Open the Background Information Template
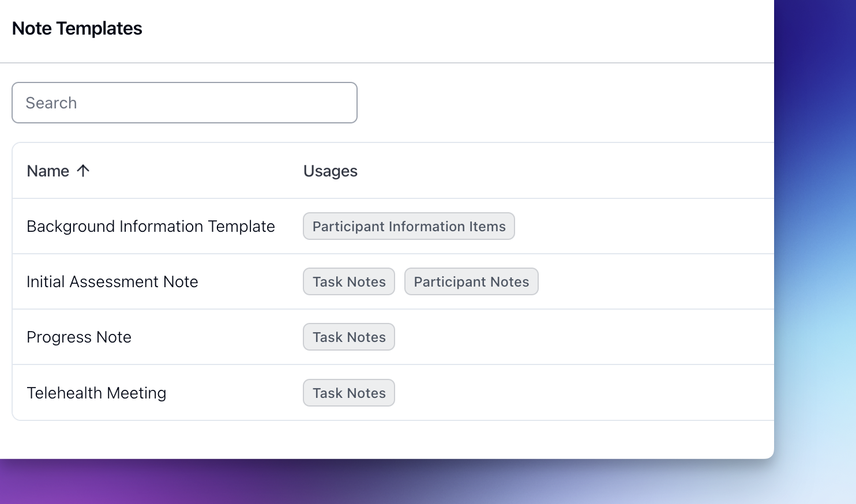The width and height of the screenshot is (856, 504). (151, 226)
